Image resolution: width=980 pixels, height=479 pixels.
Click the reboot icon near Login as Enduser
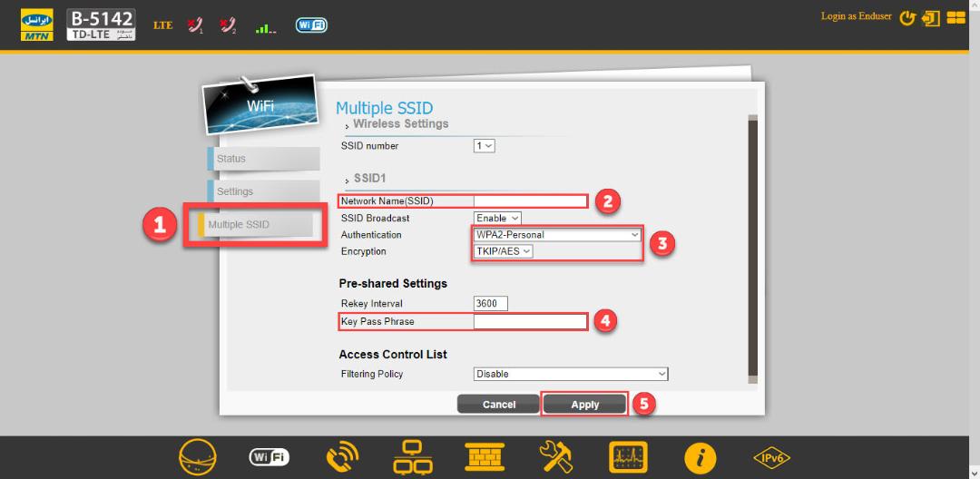906,18
